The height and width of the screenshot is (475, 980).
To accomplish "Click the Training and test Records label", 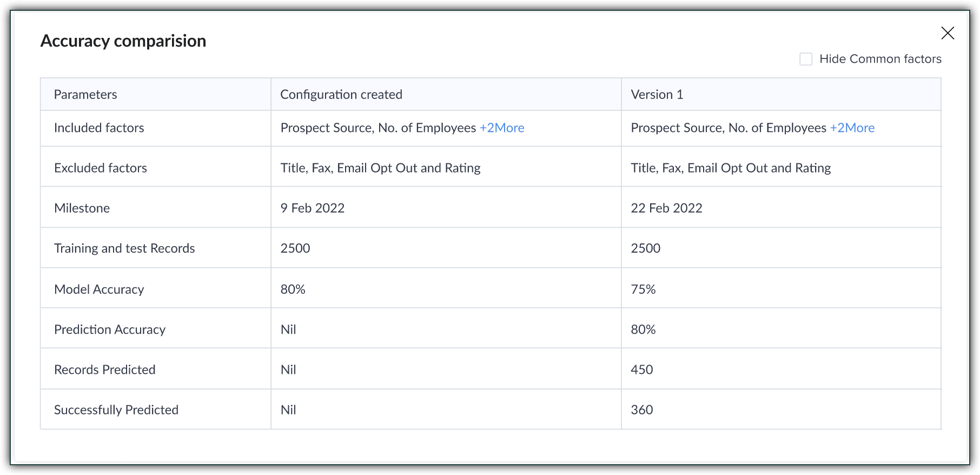I will pos(124,248).
